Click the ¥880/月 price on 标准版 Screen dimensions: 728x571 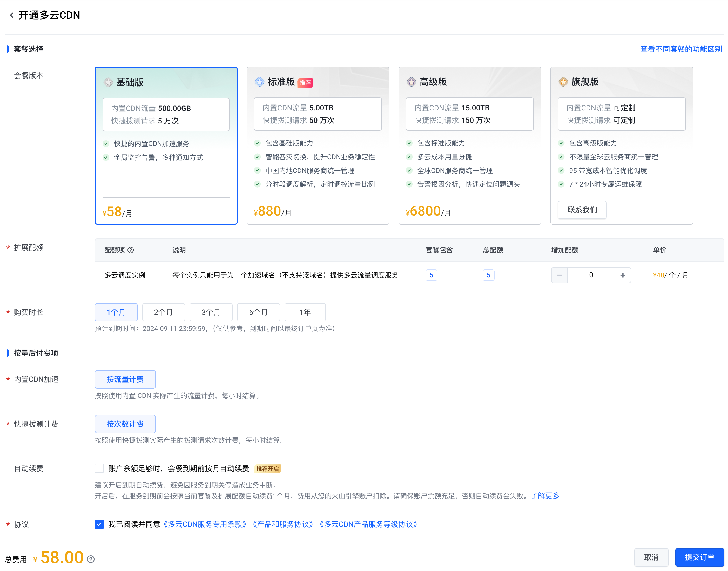(273, 211)
